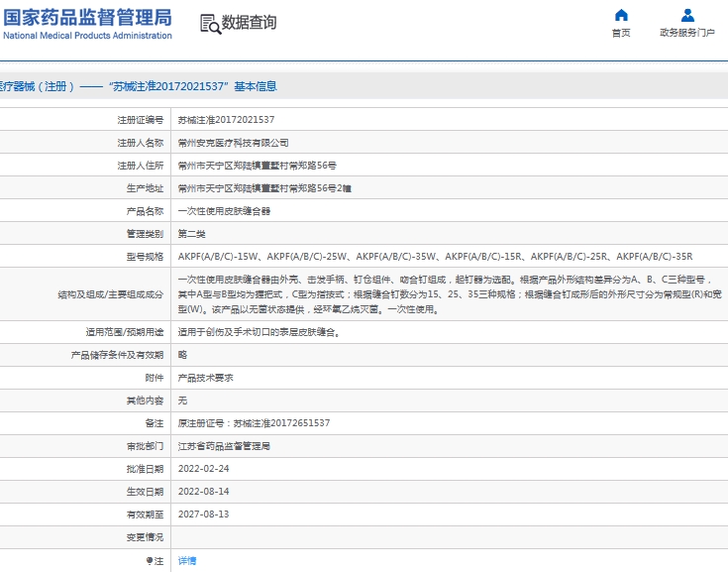This screenshot has width=728, height=572.
Task: Click the 数据查询 magnifier document icon
Action: tap(210, 24)
